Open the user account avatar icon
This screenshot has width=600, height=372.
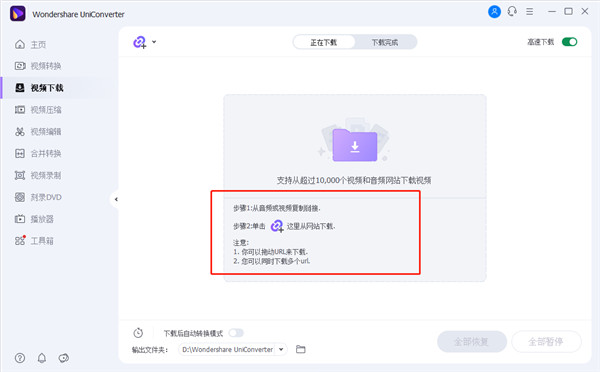494,11
